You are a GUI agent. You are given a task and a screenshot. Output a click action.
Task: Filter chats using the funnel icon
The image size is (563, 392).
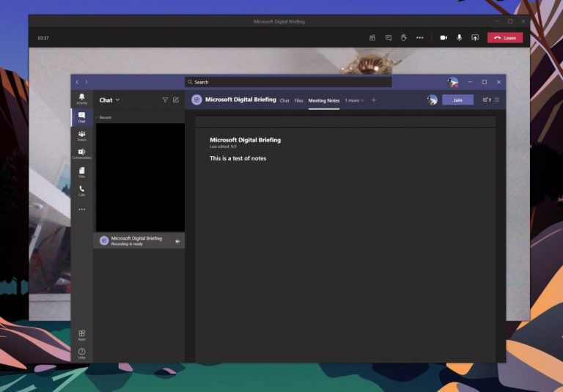(165, 100)
